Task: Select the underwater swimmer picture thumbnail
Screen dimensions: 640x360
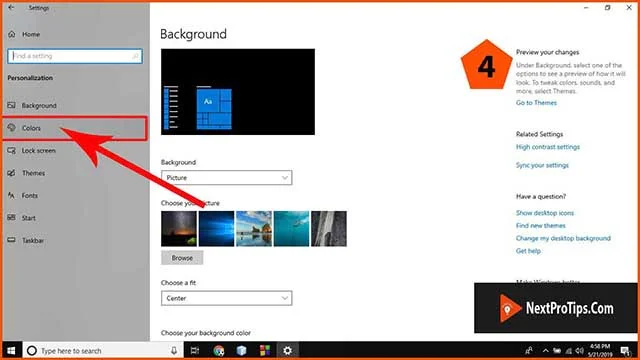Action: click(291, 229)
